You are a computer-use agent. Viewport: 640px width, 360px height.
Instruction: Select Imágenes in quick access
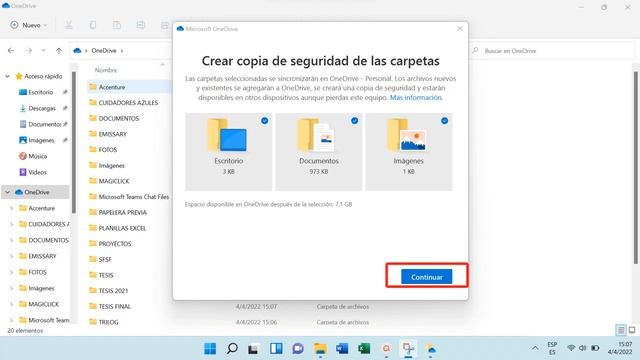click(41, 140)
